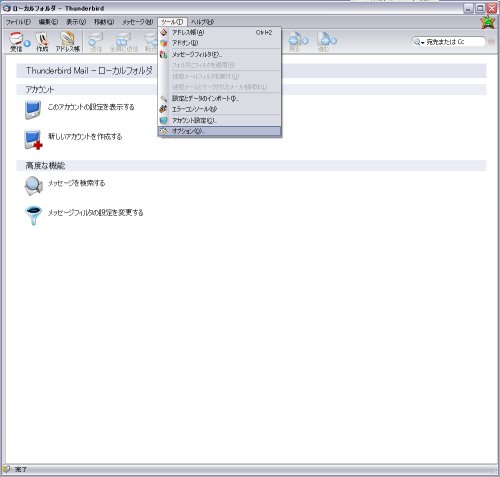Image resolution: width=500 pixels, height=477 pixels.
Task: Expand the 戻る back history dropdown arrow
Action: [305, 41]
